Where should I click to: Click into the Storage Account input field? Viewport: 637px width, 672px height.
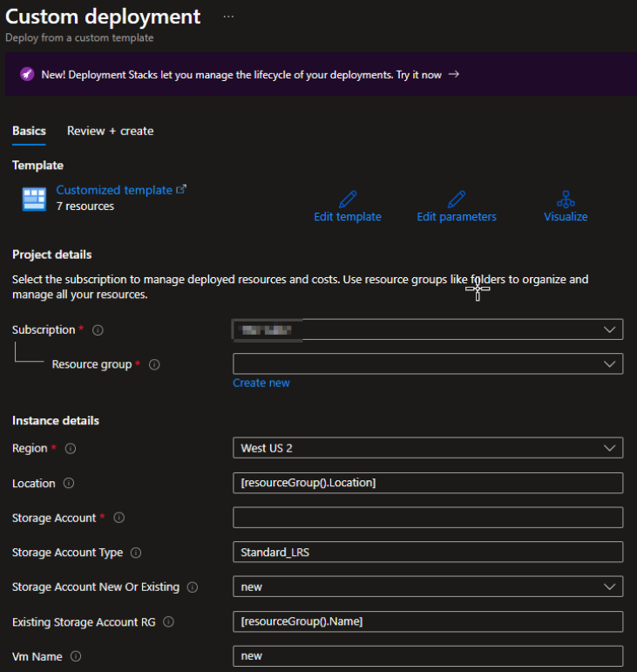[x=427, y=518]
